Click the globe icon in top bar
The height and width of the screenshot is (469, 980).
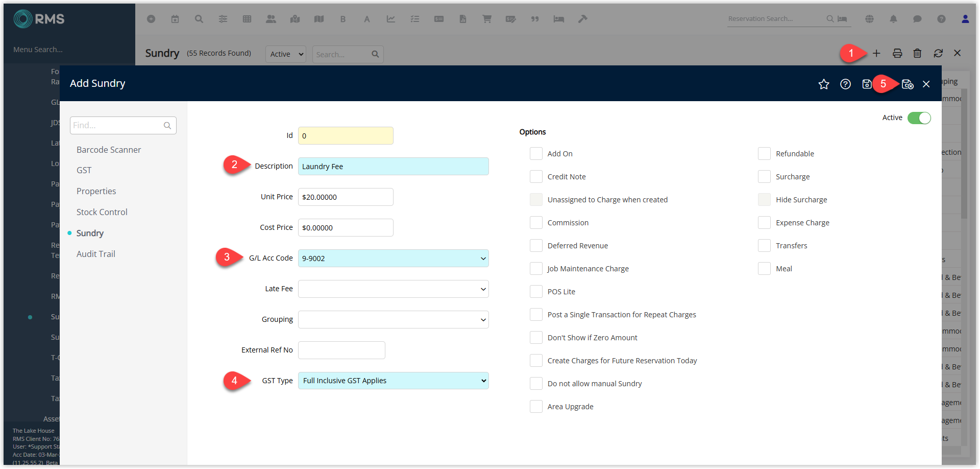[869, 19]
